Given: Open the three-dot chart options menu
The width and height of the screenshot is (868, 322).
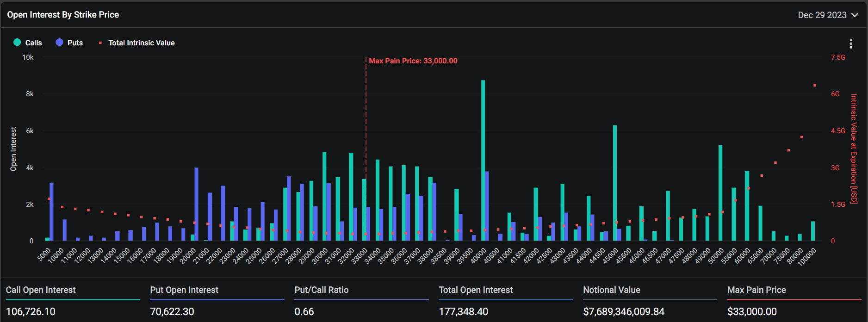Looking at the screenshot, I should pos(850,43).
